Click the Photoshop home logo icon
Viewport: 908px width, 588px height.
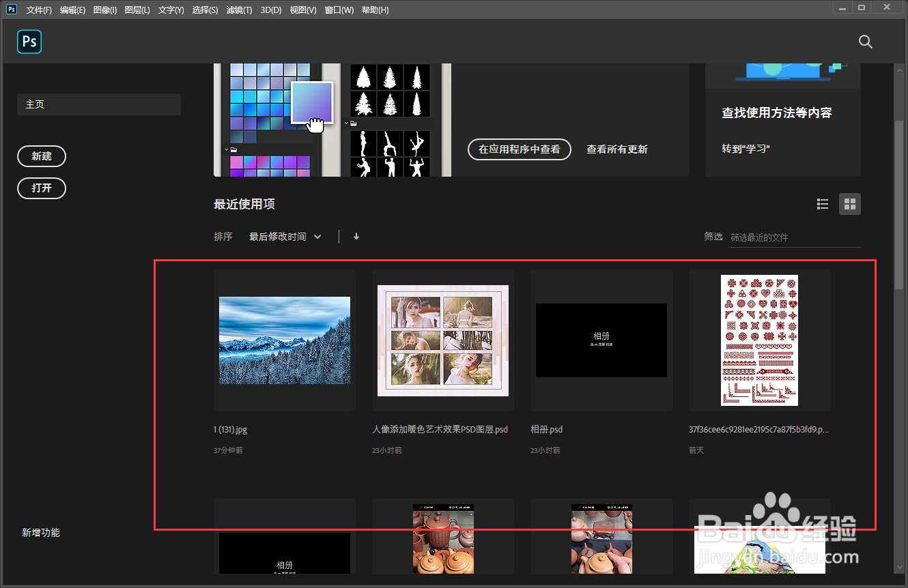coord(29,42)
